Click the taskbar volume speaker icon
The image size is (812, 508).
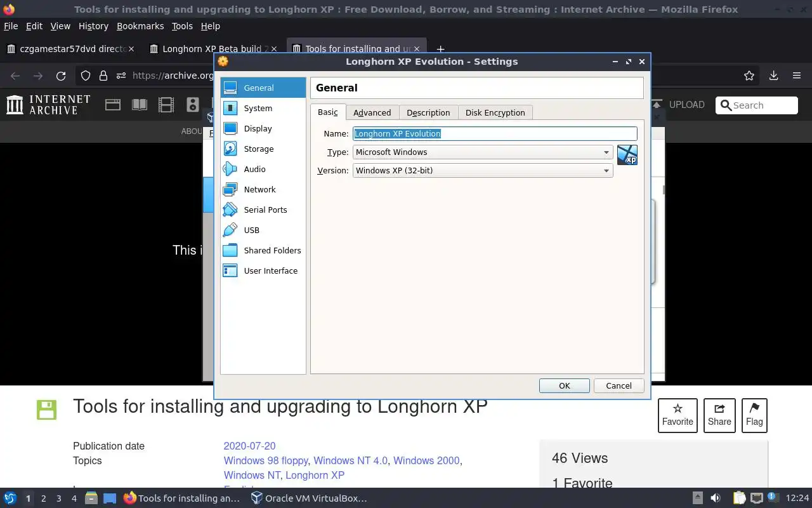[x=715, y=498]
